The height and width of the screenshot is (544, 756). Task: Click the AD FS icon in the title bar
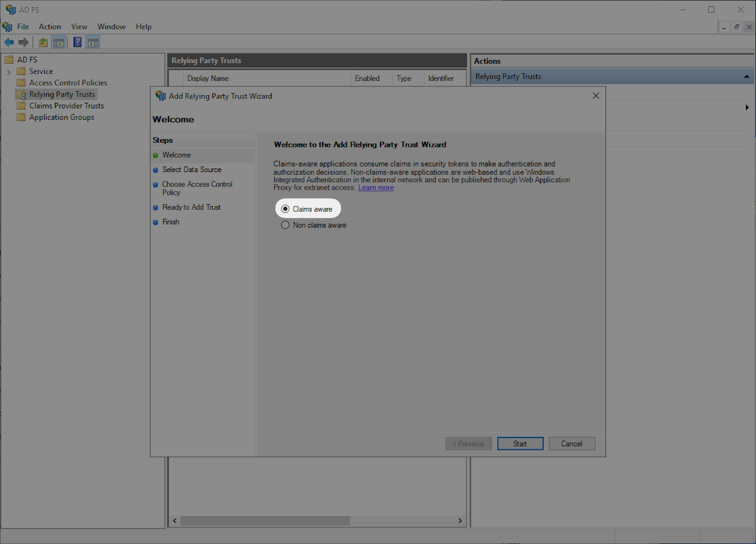(x=11, y=9)
